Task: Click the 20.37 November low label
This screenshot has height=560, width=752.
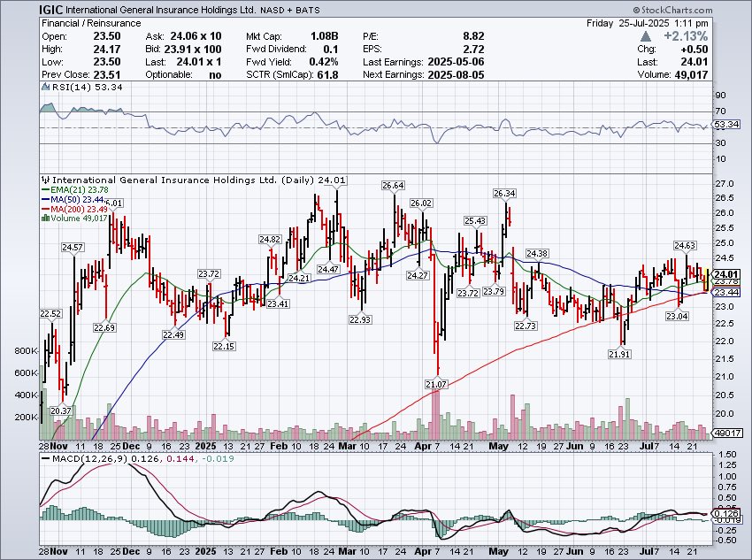Action: (x=61, y=410)
